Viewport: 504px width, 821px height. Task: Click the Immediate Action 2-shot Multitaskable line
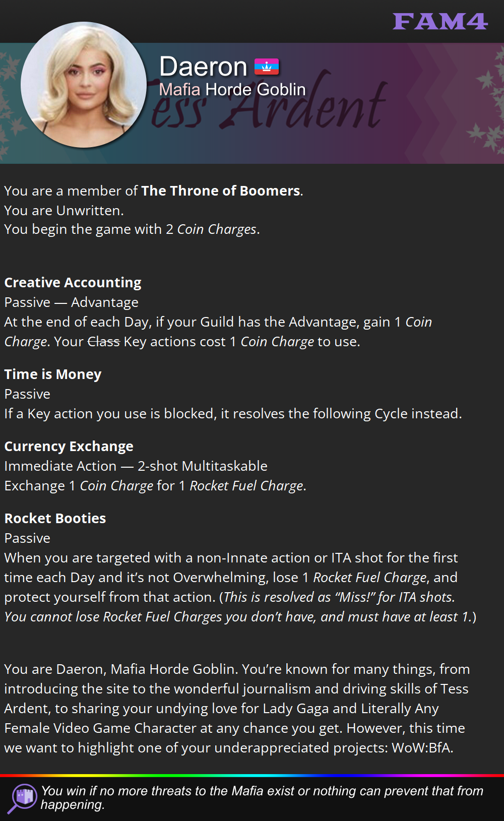(x=136, y=466)
